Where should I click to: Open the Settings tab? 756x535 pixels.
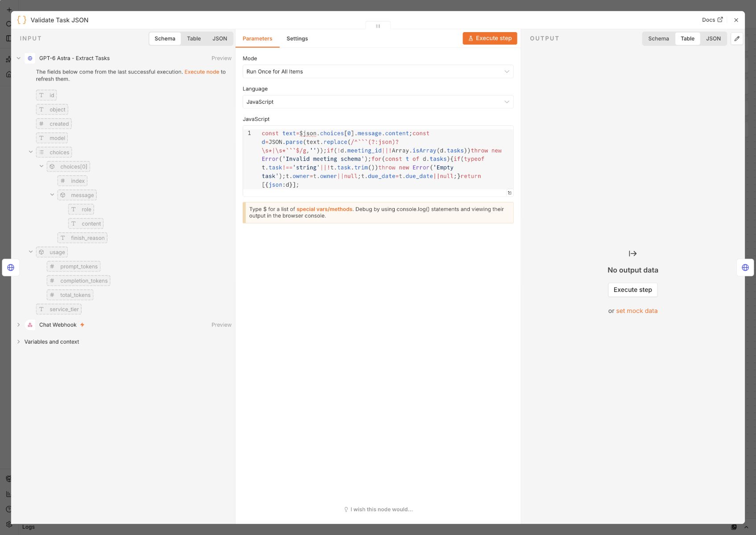pos(297,39)
